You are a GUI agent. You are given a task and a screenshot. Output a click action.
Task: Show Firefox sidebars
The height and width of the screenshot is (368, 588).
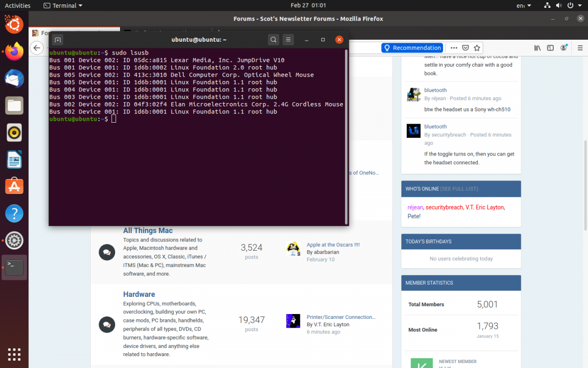click(550, 48)
